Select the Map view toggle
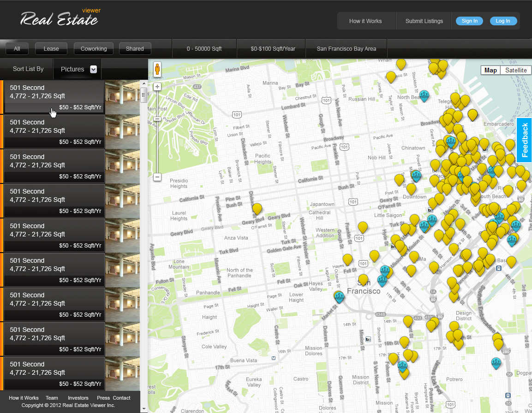 490,70
